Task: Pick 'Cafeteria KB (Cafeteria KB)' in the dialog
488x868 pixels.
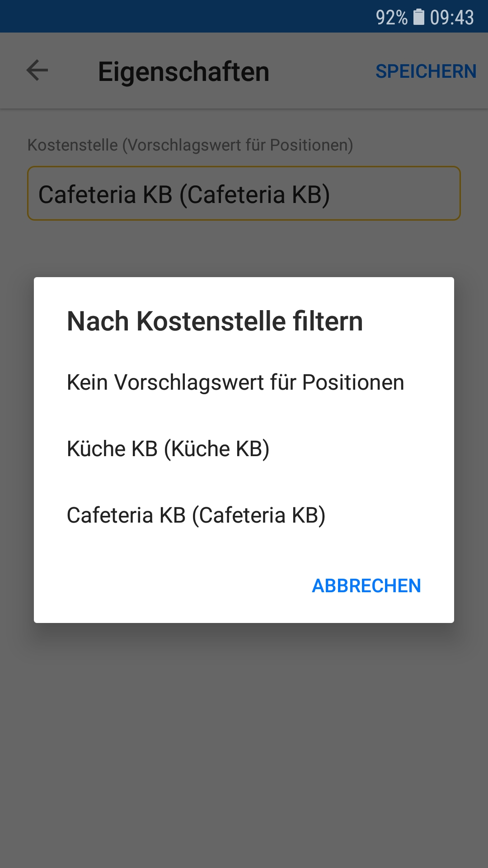Action: [x=196, y=515]
